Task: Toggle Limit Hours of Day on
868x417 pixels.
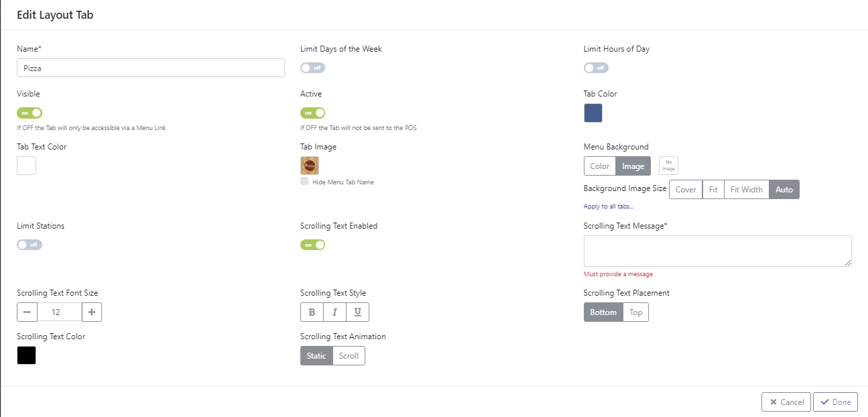Action: [596, 68]
